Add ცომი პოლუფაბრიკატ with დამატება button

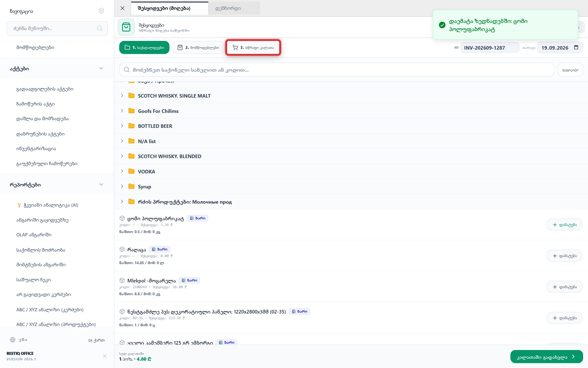coord(564,225)
